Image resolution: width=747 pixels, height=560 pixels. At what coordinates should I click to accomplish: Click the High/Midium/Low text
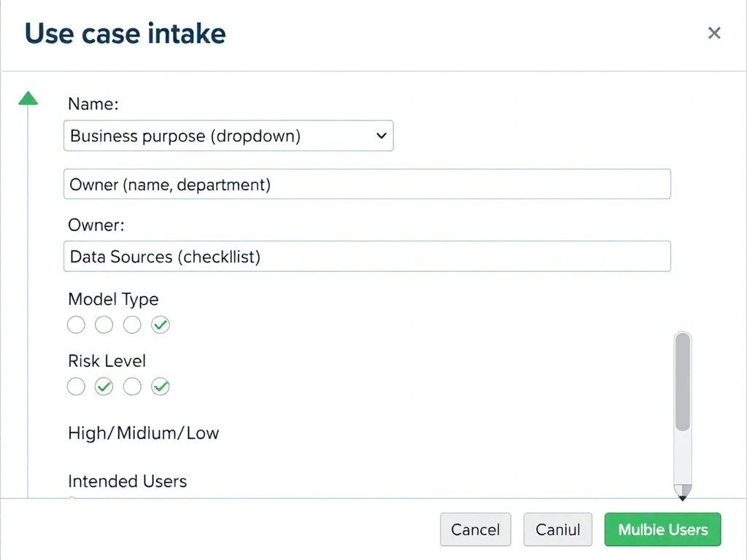click(x=144, y=433)
